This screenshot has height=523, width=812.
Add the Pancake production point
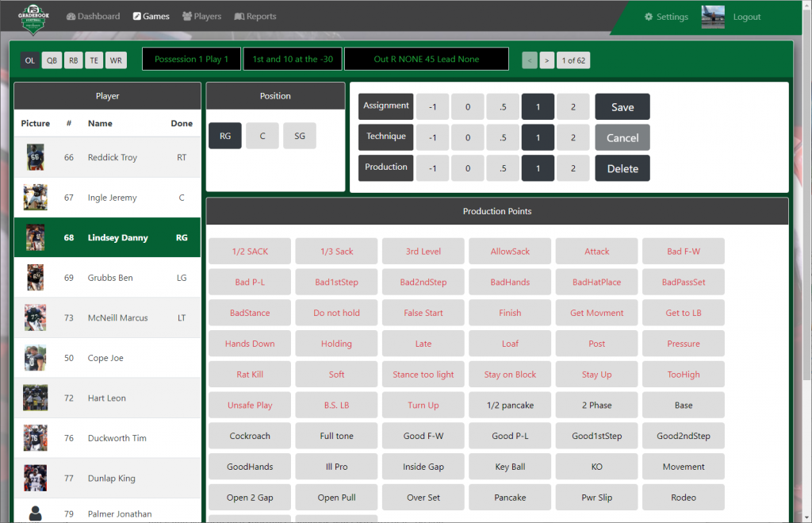pos(510,497)
